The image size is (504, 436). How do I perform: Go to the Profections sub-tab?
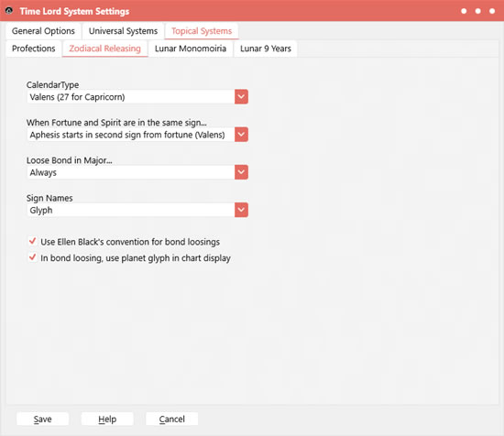tap(33, 49)
